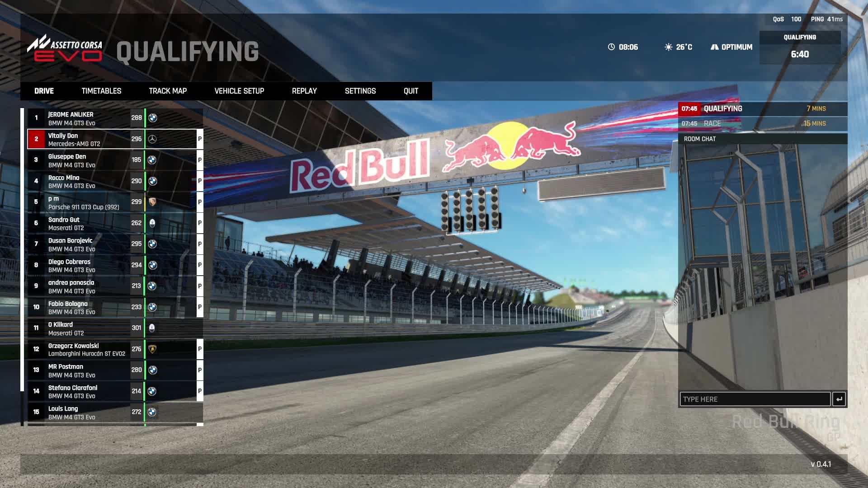Open the SETTINGS menu
Viewport: 868px width, 488px height.
tap(360, 91)
